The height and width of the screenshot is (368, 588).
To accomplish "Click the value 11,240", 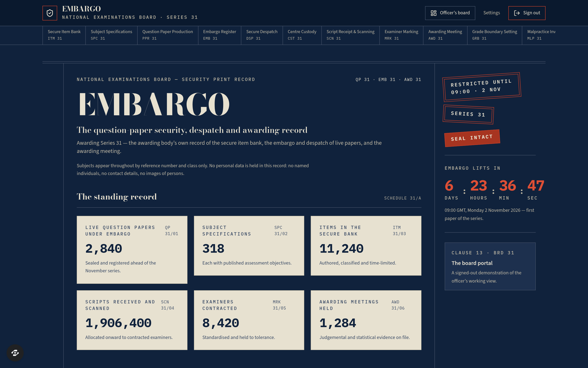I will (x=341, y=248).
